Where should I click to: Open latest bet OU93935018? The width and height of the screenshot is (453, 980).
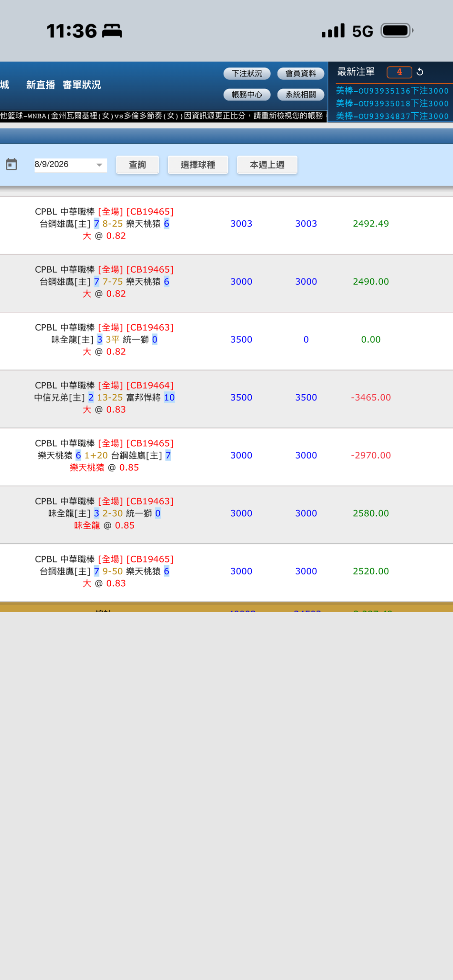[x=392, y=103]
